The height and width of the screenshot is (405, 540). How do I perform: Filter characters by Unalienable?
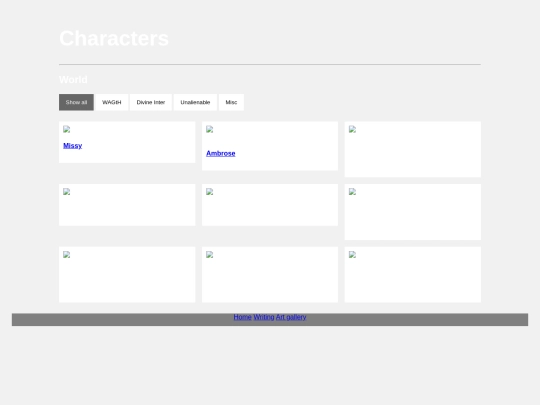195,102
